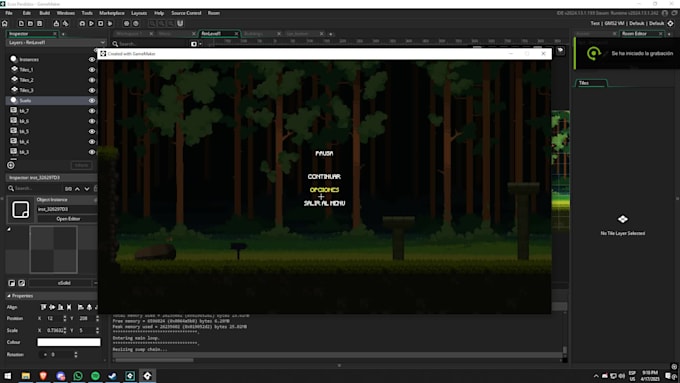Toggle visibility of the bk_6 layer
The width and height of the screenshot is (680, 383).
click(92, 121)
